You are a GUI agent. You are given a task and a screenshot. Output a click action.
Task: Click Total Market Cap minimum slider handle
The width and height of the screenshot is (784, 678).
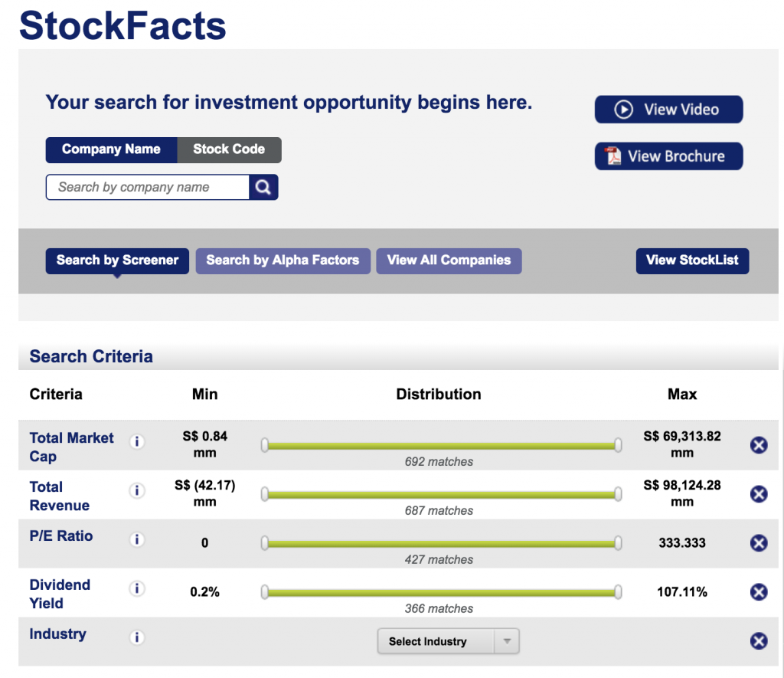(264, 445)
